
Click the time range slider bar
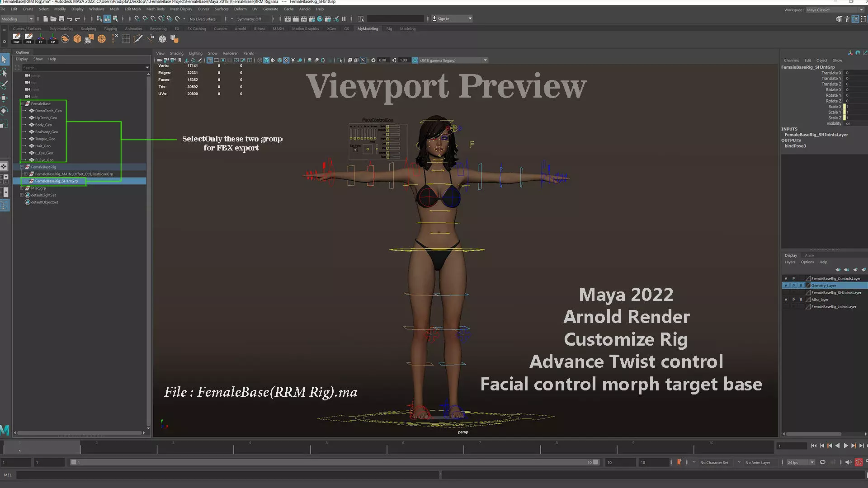334,462
